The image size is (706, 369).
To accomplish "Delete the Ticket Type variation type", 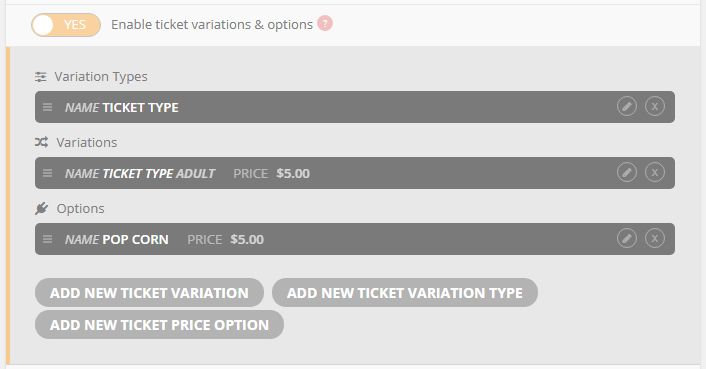I will click(655, 107).
